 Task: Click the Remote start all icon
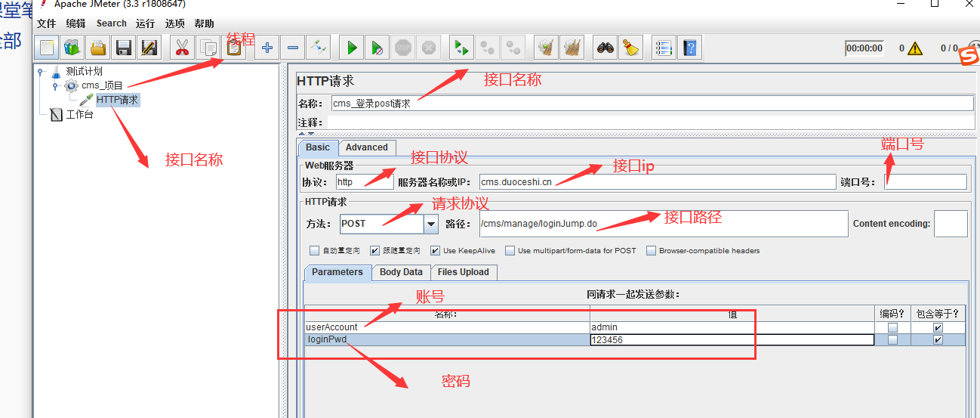461,48
